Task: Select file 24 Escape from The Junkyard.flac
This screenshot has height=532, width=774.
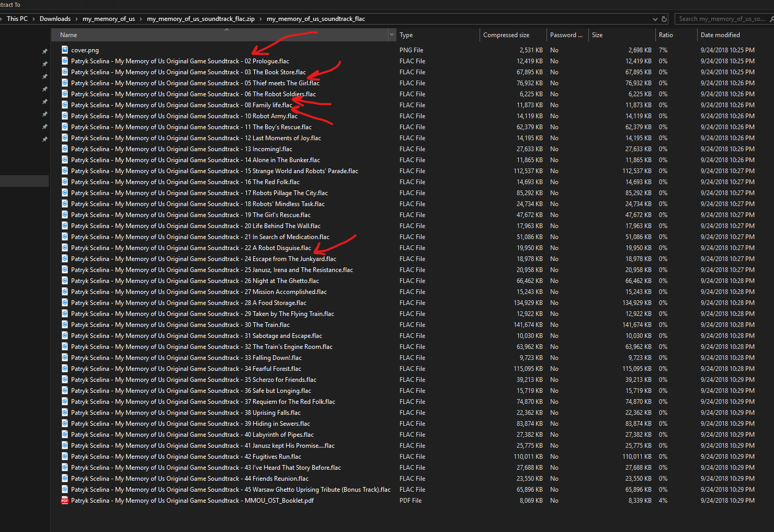Action: click(204, 258)
